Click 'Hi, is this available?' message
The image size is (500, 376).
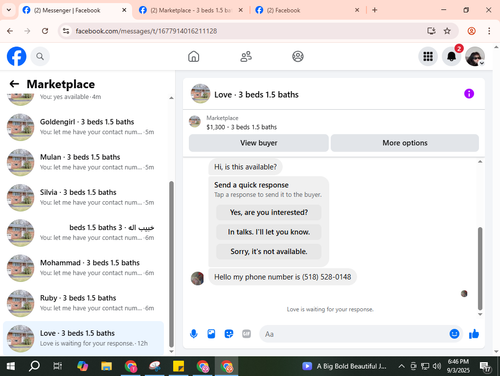pos(245,167)
